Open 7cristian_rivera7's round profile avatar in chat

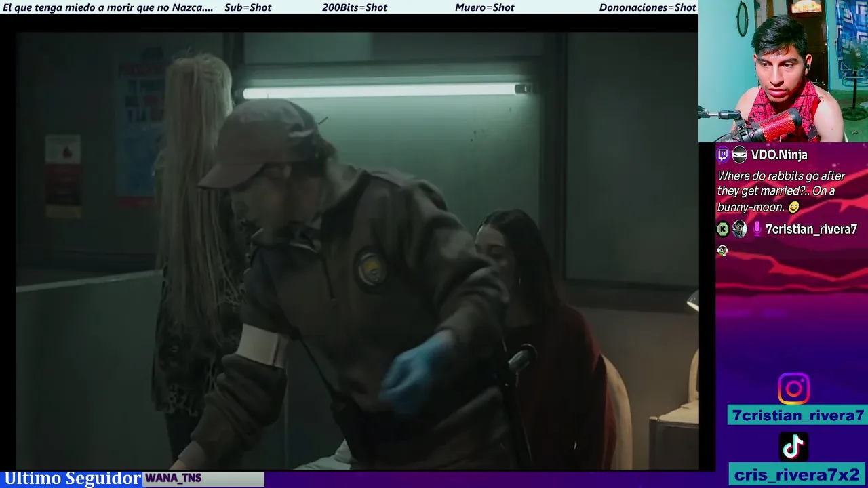(739, 229)
